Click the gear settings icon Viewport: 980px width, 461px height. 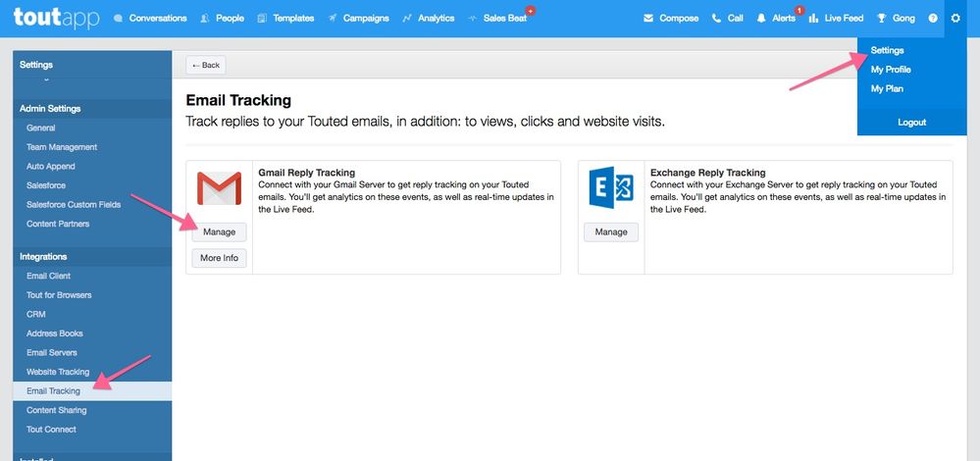[955, 18]
